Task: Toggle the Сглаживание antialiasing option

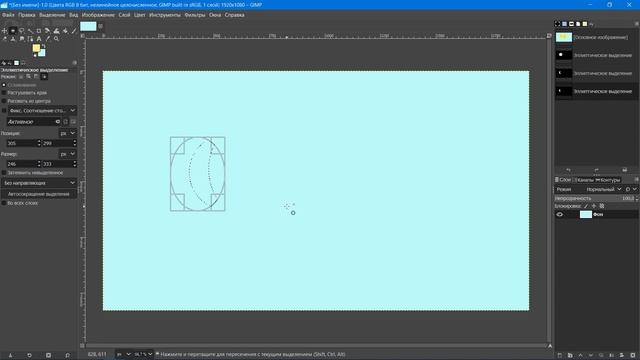Action: tap(4, 85)
